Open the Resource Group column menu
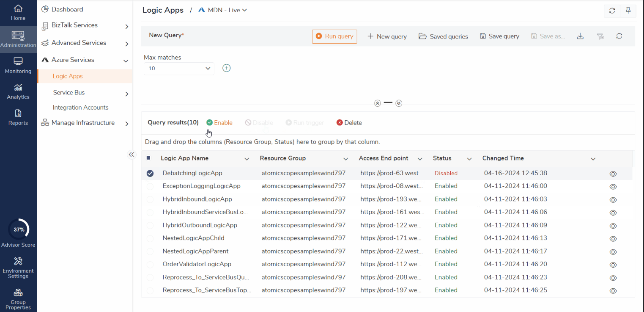The width and height of the screenshot is (644, 312). (x=346, y=159)
